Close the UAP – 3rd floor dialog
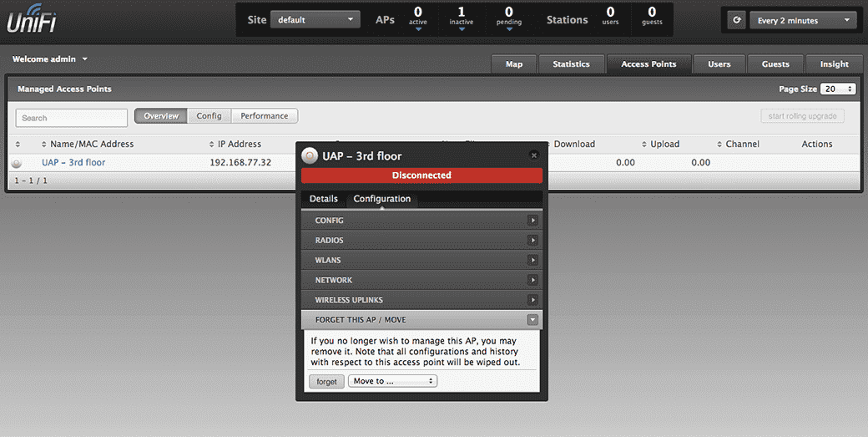 (x=534, y=155)
